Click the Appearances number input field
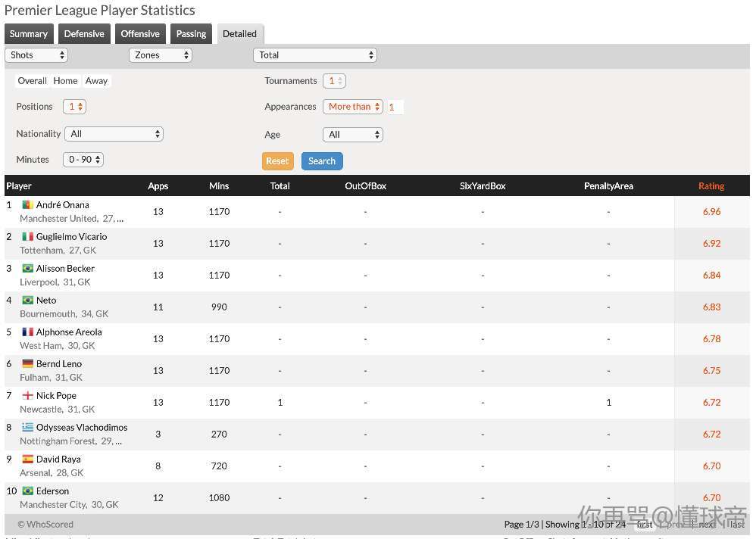The image size is (756, 539). point(395,107)
